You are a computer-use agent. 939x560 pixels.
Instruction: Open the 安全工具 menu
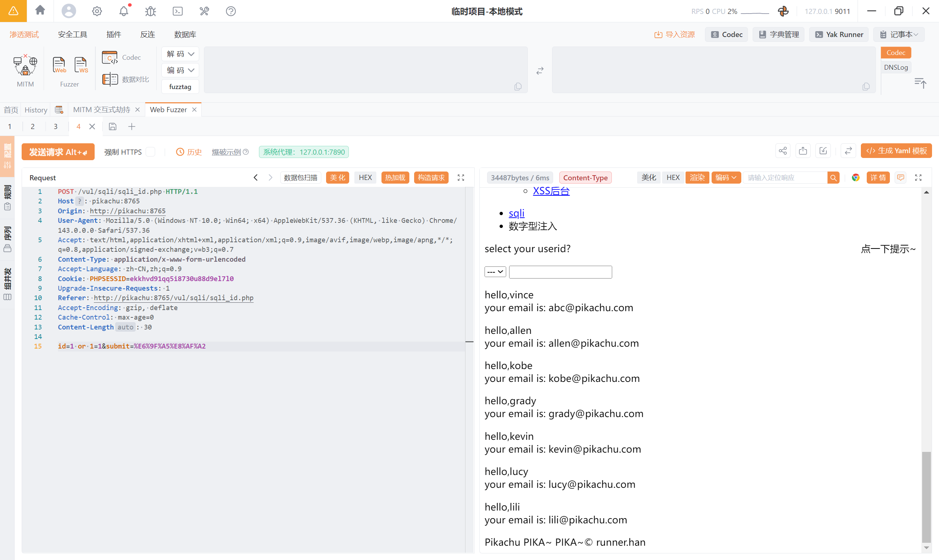73,34
